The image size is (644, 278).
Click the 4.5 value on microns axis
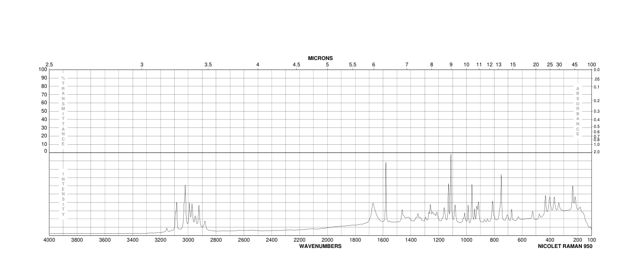tap(297, 64)
